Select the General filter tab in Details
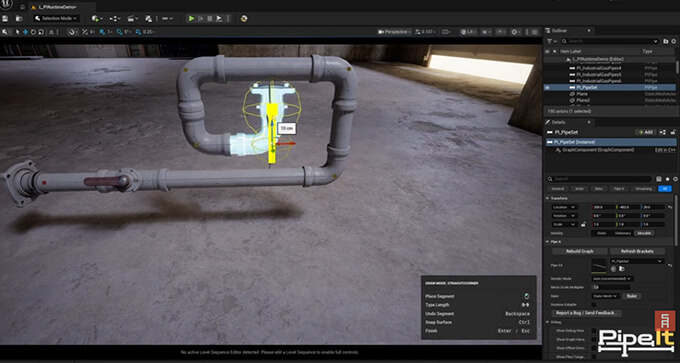Image resolution: width=680 pixels, height=363 pixels. coord(558,189)
